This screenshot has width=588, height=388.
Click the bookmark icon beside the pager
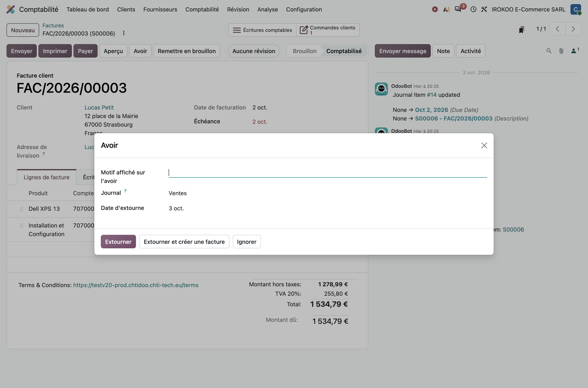tap(522, 29)
